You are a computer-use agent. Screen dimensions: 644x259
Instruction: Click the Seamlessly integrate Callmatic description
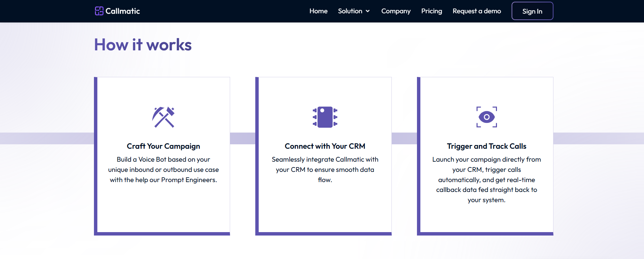[325, 169]
